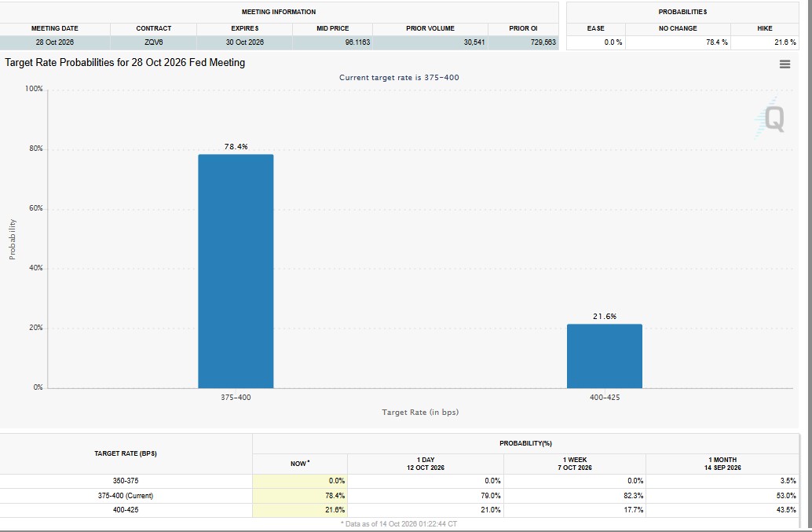Click the 1 Week value 17.7%
812x532 pixels.
click(x=633, y=510)
